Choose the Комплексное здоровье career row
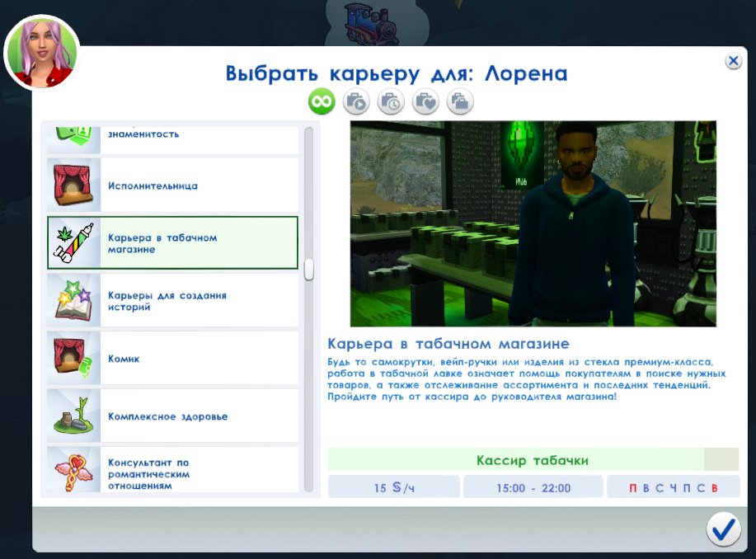Screen dimensions: 756x559 [x=172, y=416]
